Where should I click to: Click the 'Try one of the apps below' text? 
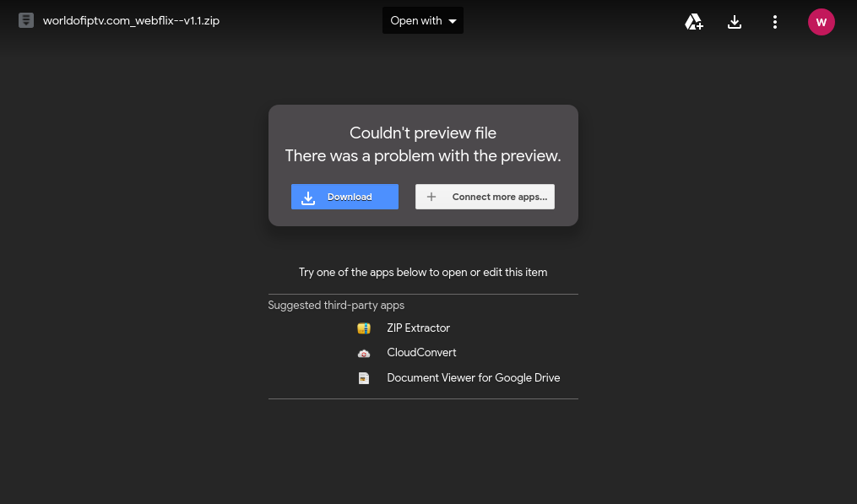[x=423, y=272]
